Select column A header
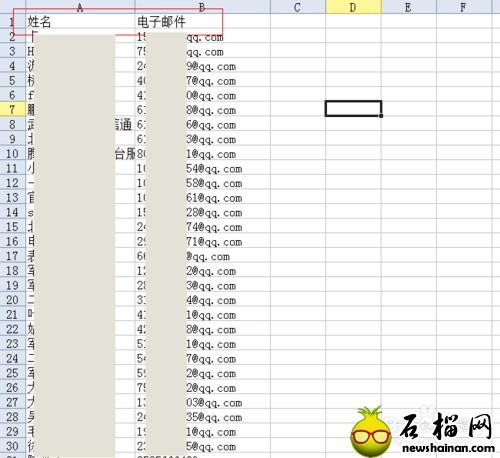This screenshot has height=458, width=500. pyautogui.click(x=80, y=7)
